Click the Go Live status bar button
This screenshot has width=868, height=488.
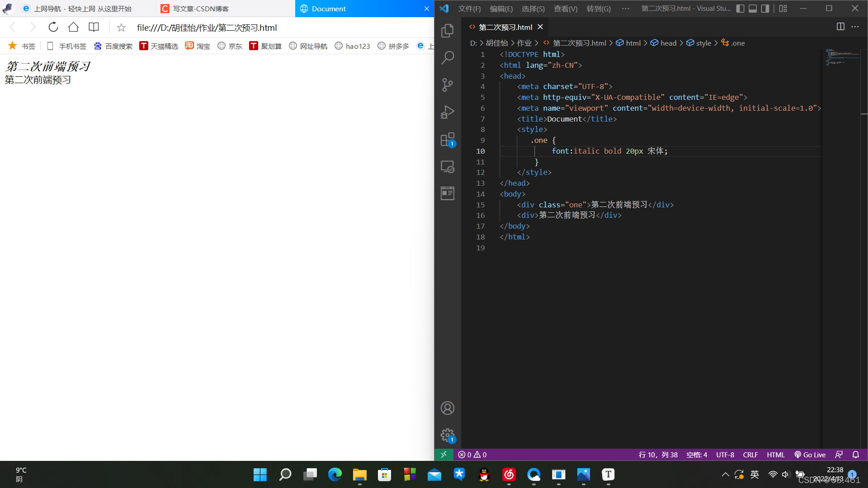(x=810, y=455)
